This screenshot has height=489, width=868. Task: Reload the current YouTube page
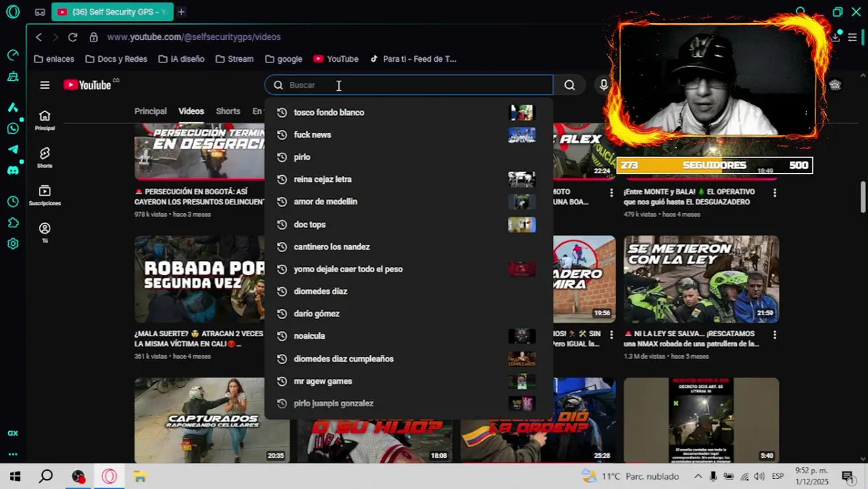pyautogui.click(x=73, y=37)
